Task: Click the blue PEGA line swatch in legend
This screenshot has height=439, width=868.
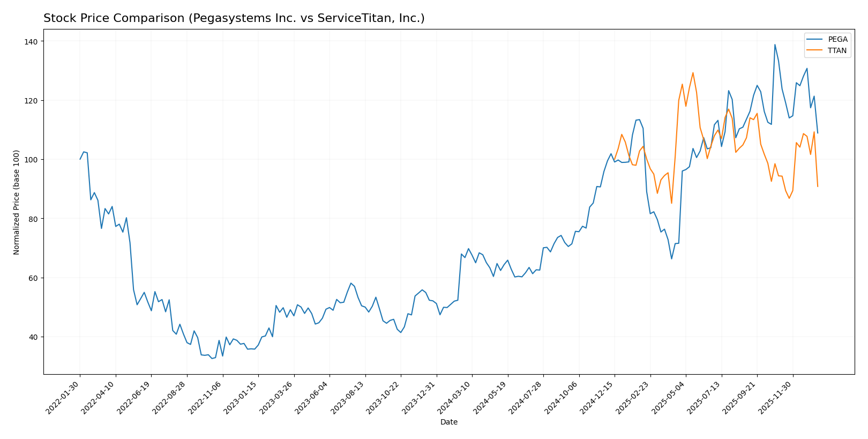Action: 815,40
